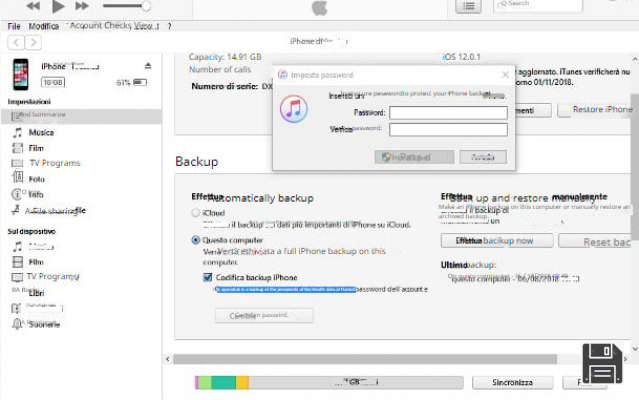Open the Account menu
Image resolution: width=639 pixels, height=400 pixels.
tap(86, 25)
